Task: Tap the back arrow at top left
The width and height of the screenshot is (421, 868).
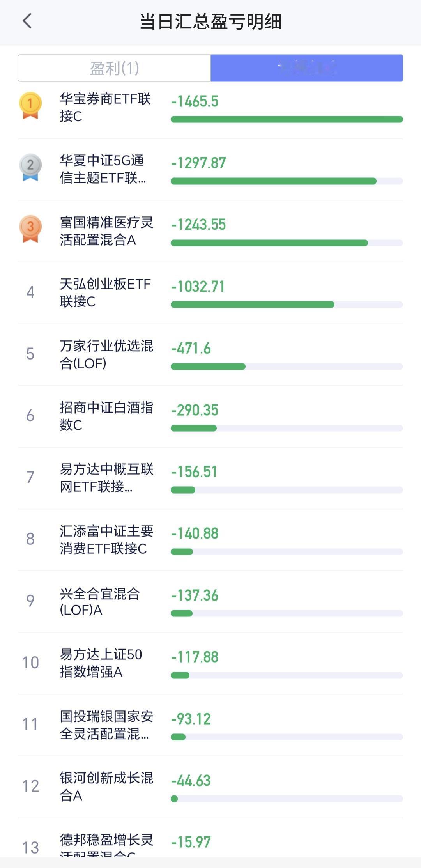Action: click(27, 21)
